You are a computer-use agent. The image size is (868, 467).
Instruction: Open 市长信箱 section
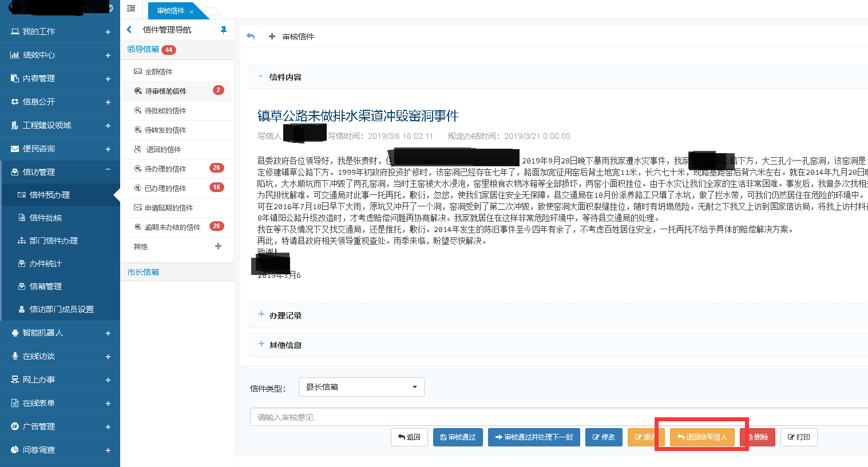point(143,272)
